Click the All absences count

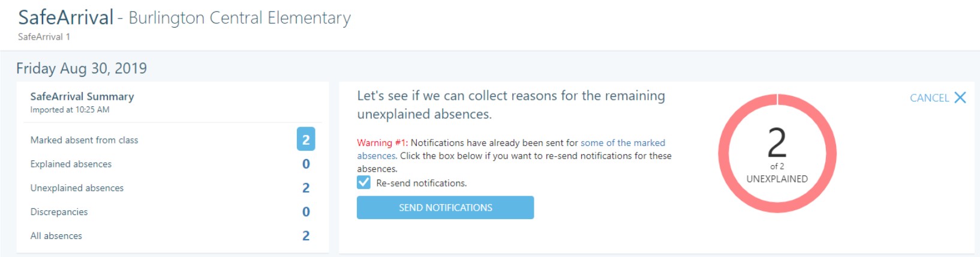pos(306,236)
